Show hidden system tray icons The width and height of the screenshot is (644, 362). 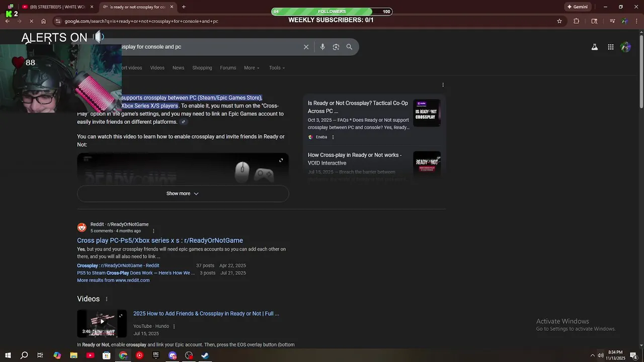(x=592, y=355)
